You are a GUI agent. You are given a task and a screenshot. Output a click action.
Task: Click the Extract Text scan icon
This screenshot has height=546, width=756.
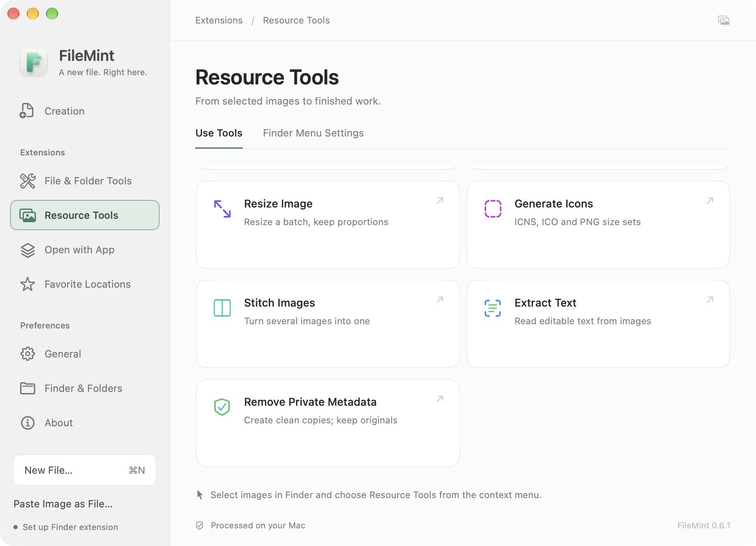(493, 308)
